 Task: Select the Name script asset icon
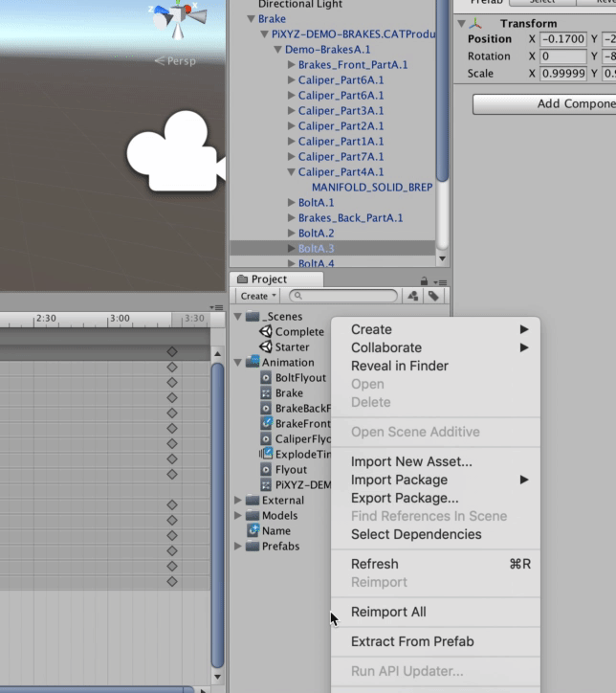pos(253,530)
